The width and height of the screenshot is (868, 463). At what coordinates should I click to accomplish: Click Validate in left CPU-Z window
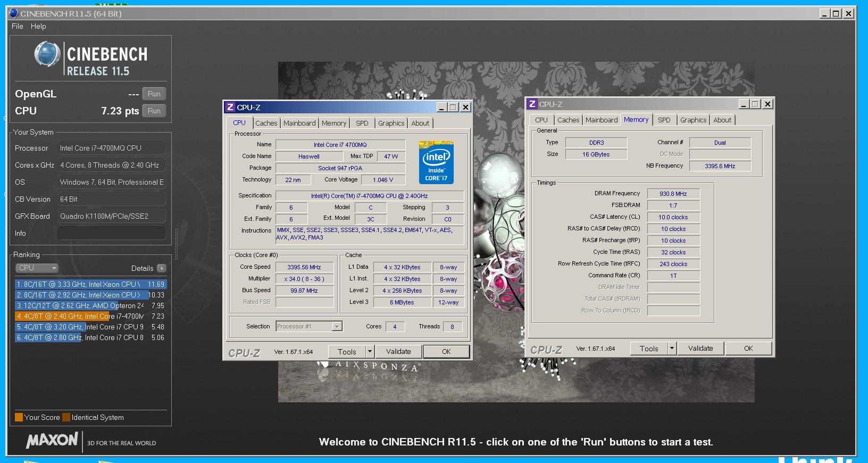398,352
